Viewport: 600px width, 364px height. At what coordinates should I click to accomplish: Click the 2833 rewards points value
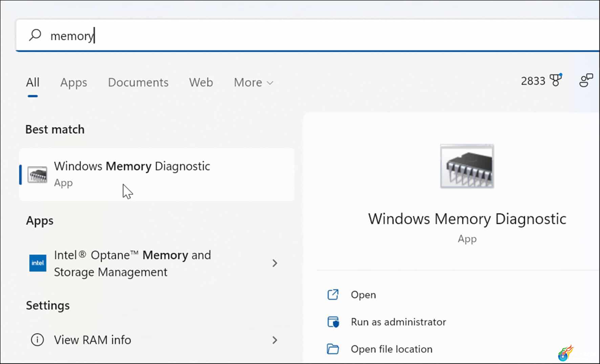[x=533, y=81]
